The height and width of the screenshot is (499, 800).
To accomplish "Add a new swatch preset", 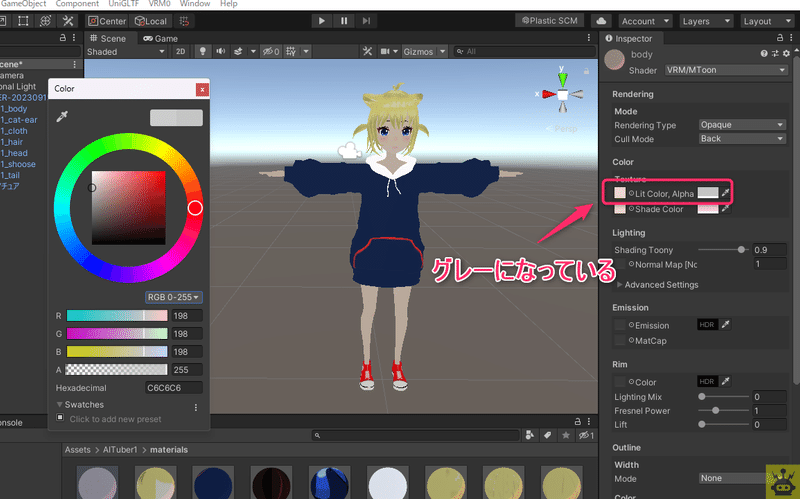I will click(x=60, y=418).
